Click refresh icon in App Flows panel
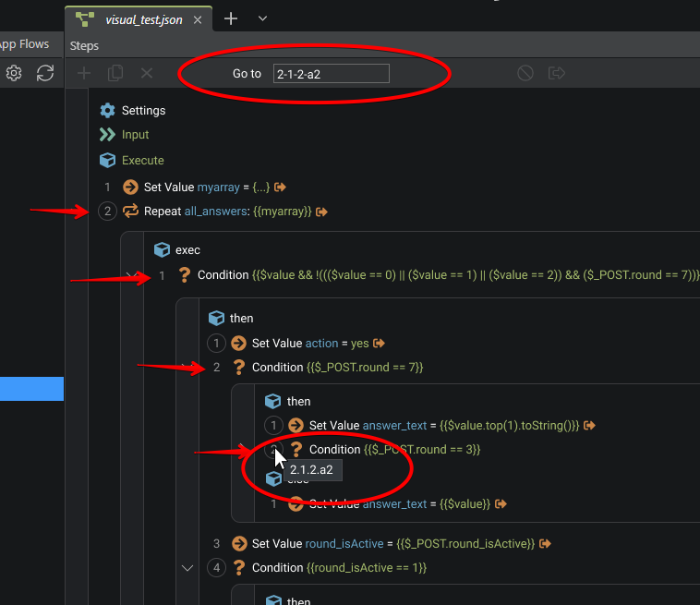This screenshot has width=700, height=605. [x=44, y=73]
